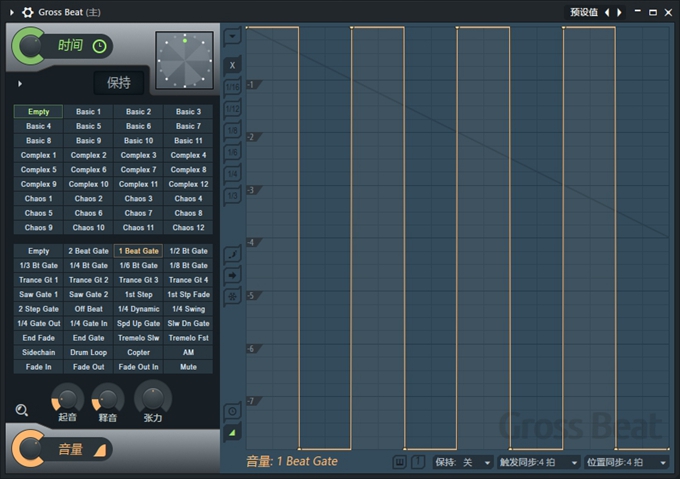Select the 1/4 Swing volume preset
Image resolution: width=680 pixels, height=479 pixels.
point(188,309)
